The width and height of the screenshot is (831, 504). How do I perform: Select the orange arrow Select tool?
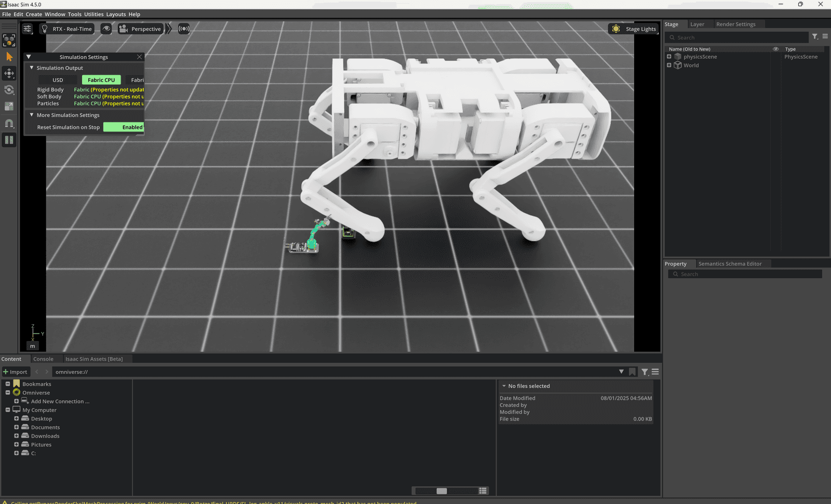9,57
